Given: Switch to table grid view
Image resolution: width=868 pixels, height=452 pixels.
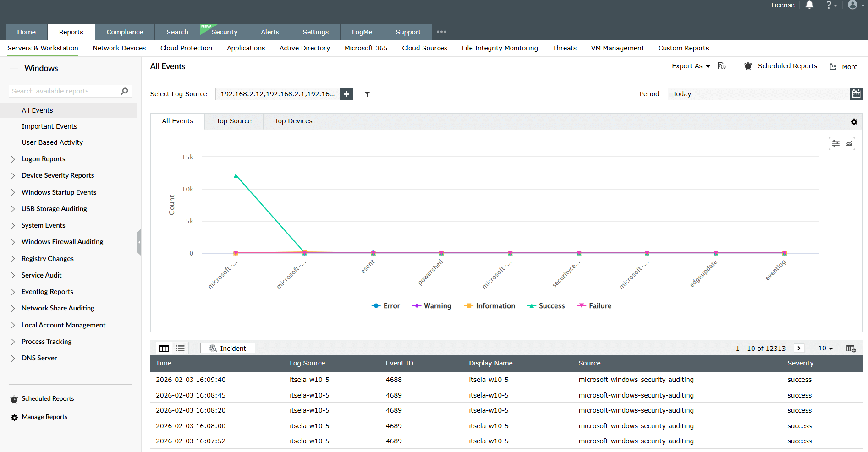Looking at the screenshot, I should (x=164, y=349).
